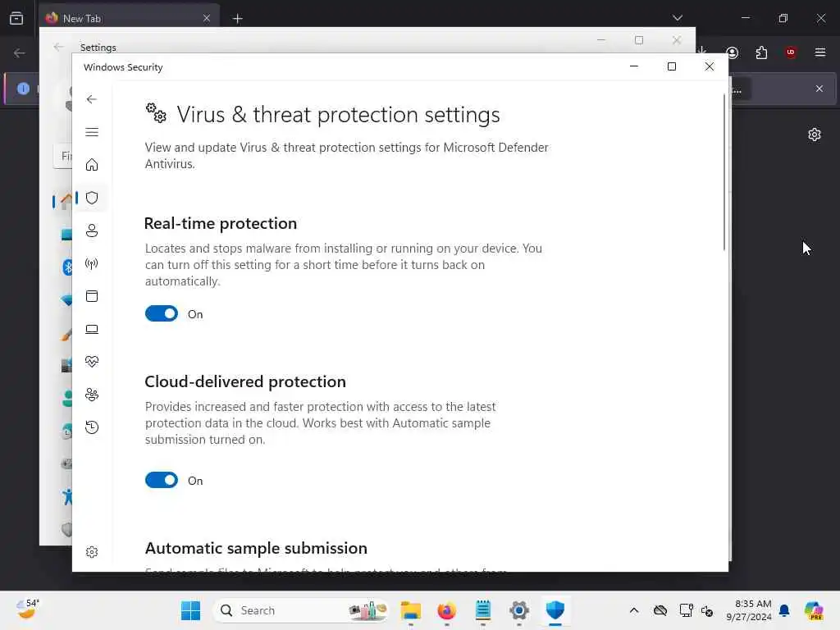This screenshot has width=840, height=630.
Task: Show hidden system tray icons chevron
Action: pyautogui.click(x=634, y=610)
